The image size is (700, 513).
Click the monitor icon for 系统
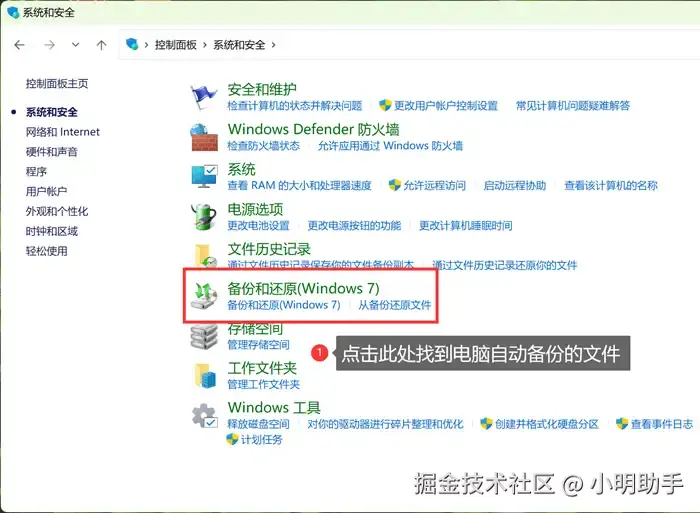(204, 176)
